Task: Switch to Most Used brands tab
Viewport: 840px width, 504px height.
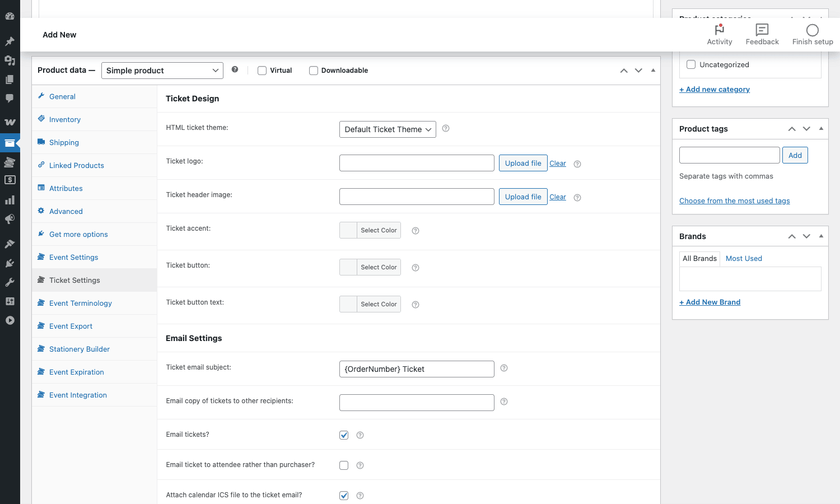Action: (x=744, y=258)
